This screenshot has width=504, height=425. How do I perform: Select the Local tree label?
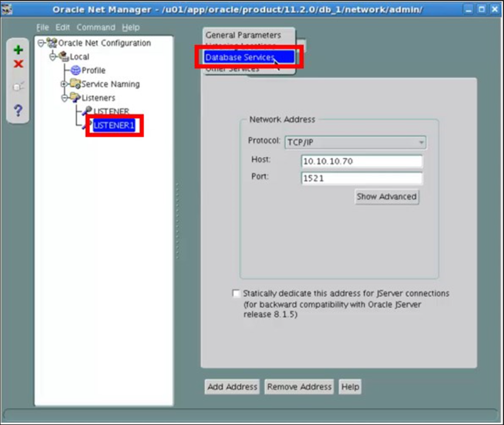[x=79, y=57]
